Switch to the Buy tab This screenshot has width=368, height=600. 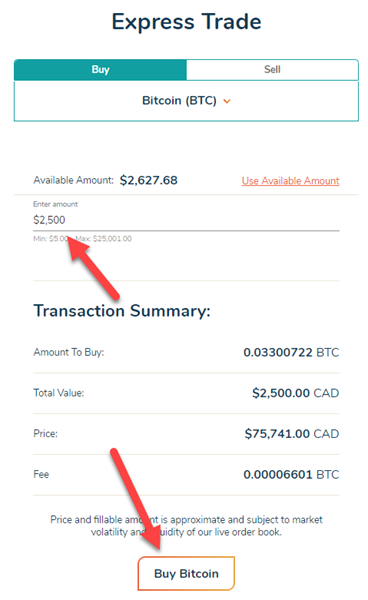tap(100, 70)
